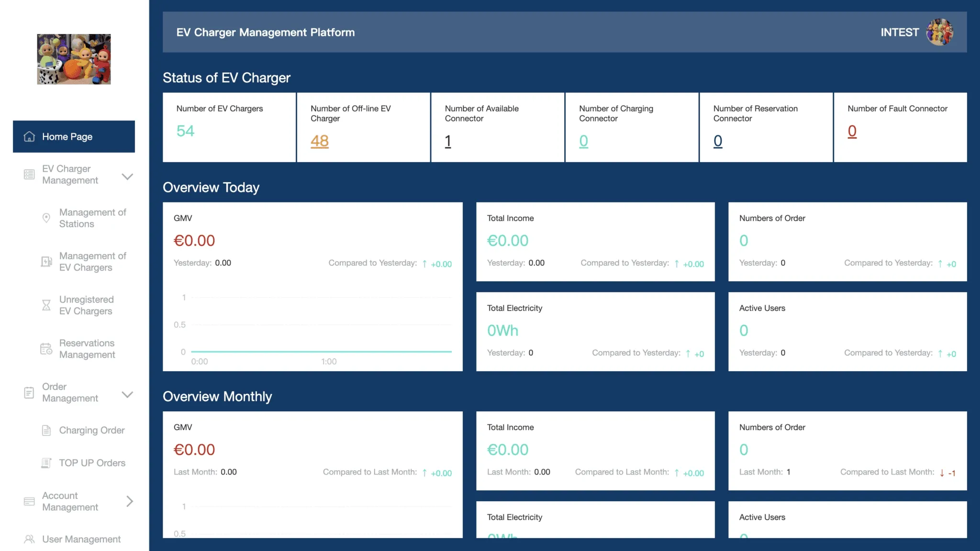Image resolution: width=980 pixels, height=551 pixels.
Task: Click the sidebar logo image
Action: (x=74, y=59)
